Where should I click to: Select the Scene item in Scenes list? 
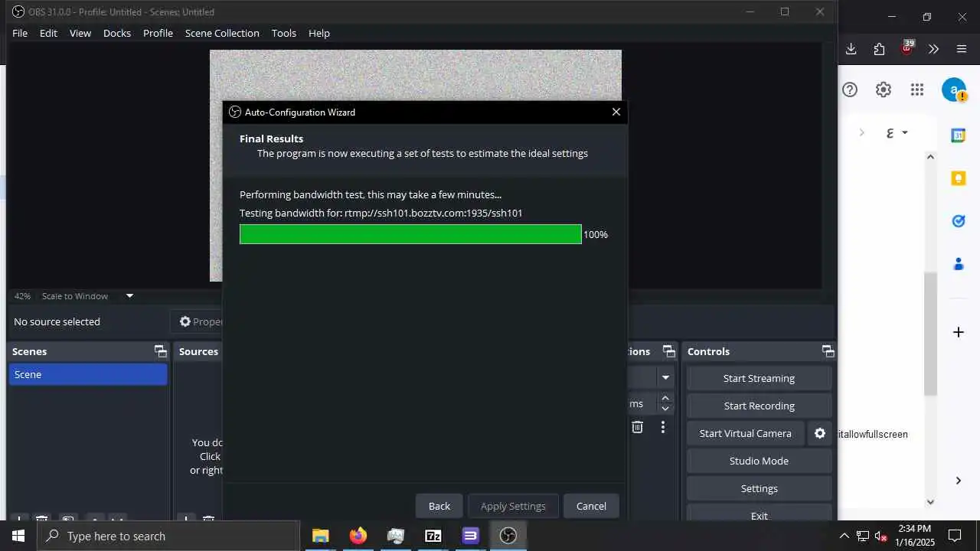click(x=88, y=374)
